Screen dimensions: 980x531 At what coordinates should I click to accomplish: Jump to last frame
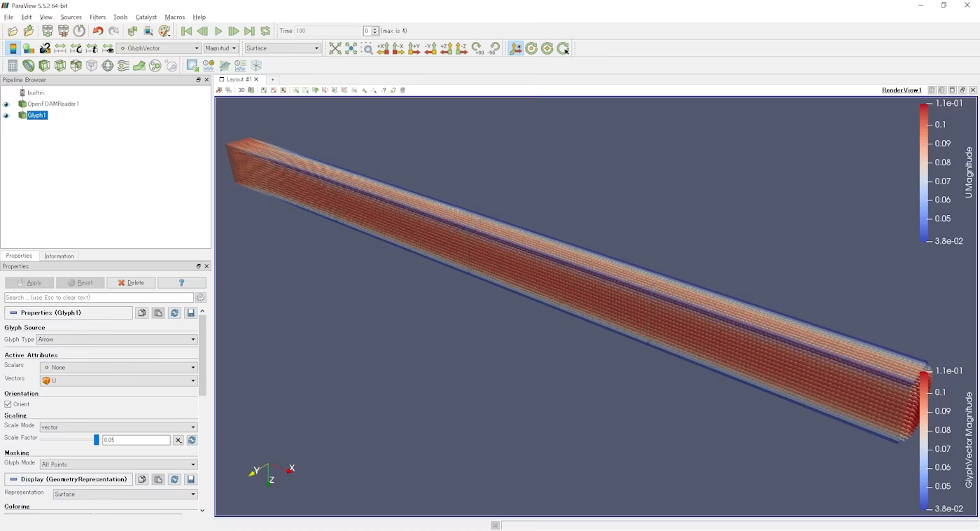pyautogui.click(x=249, y=31)
